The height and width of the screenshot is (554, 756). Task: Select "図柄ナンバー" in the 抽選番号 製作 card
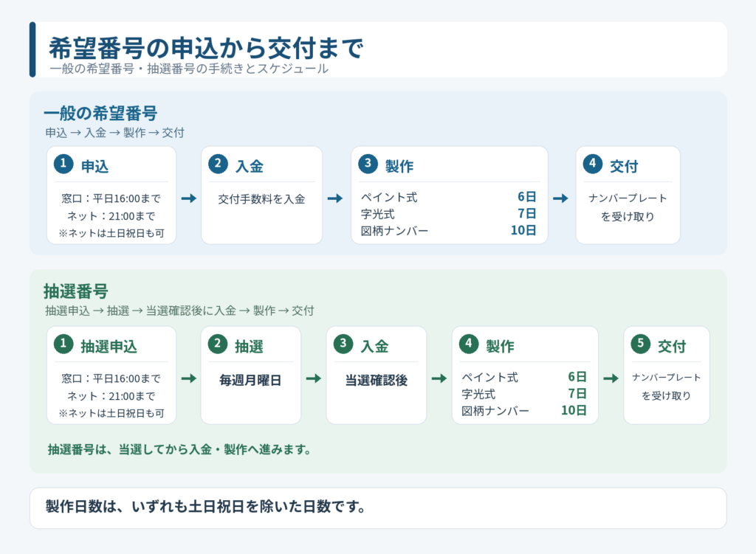495,411
